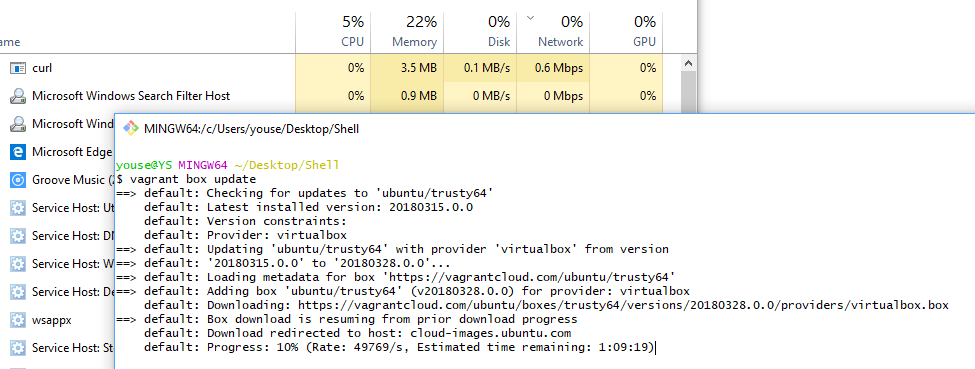975x369 pixels.
Task: Click the vagrantcloud.com box download URL
Action: click(624, 305)
